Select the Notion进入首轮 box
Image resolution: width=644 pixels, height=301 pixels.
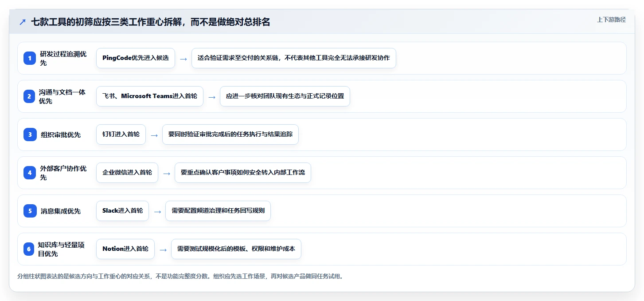point(125,249)
